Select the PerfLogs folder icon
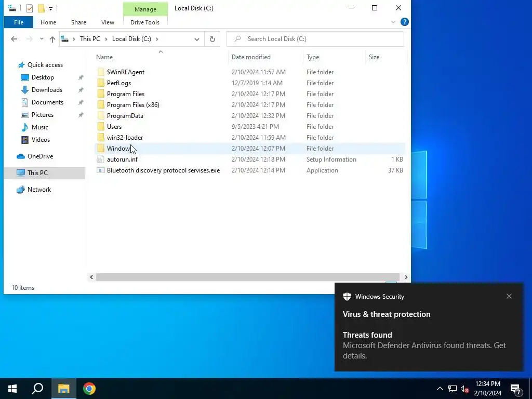 coord(101,83)
